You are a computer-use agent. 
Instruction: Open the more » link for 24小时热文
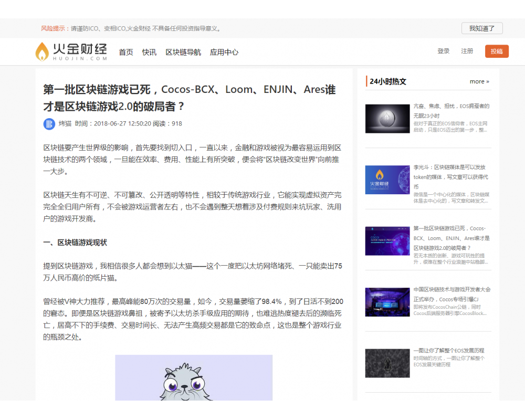(x=479, y=81)
